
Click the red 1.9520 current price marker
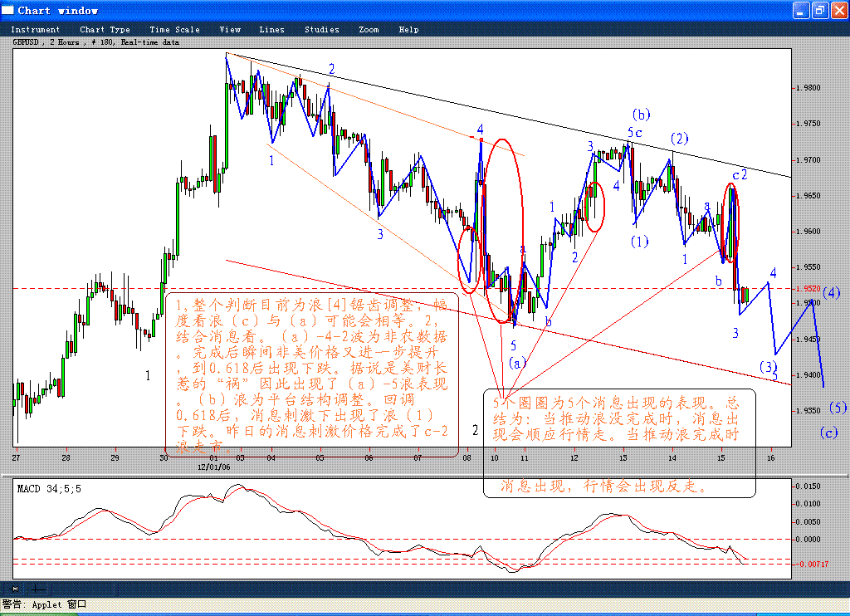(x=808, y=289)
